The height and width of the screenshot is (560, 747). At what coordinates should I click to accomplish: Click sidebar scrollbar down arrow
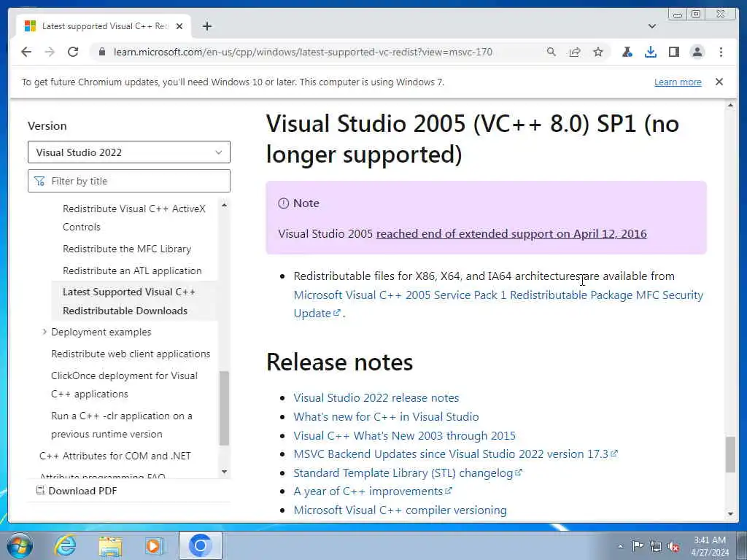pos(225,472)
